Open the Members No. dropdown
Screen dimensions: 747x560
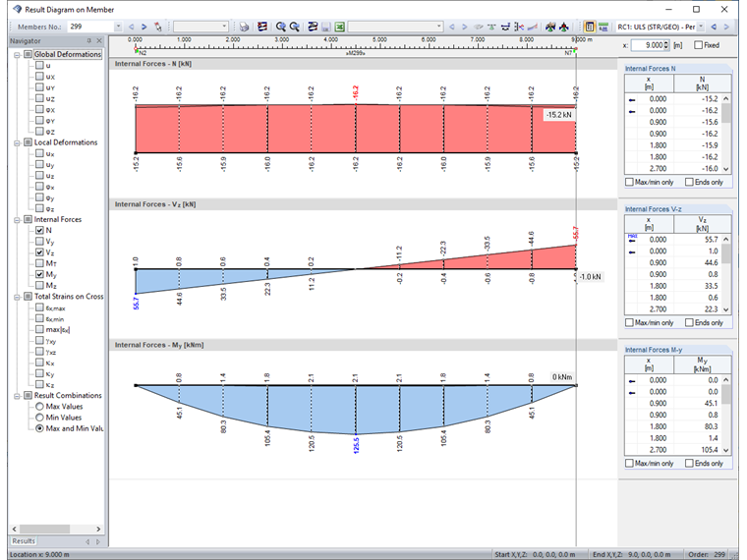[x=118, y=28]
